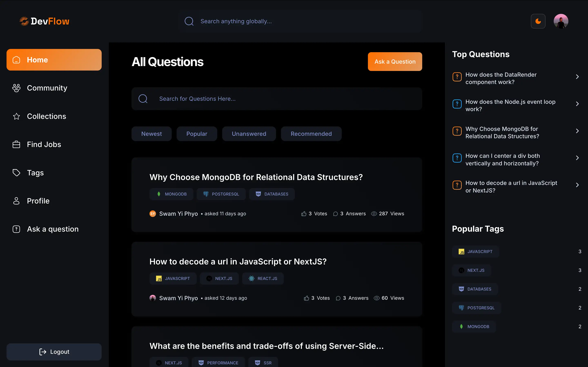Screen dimensions: 588x367
Task: Click the Community people icon
Action: (x=16, y=88)
